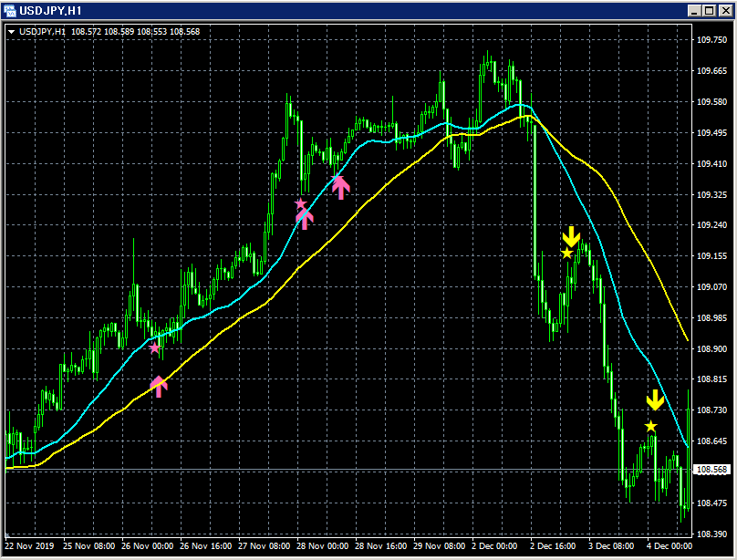Viewport: 737px width, 560px height.
Task: Click the 109.410 price scale label
Action: pyautogui.click(x=711, y=164)
